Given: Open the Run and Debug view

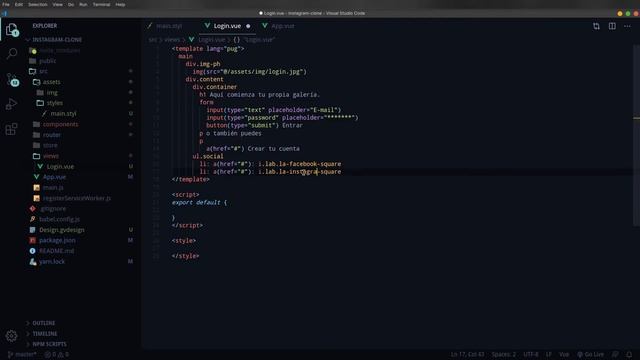Looking at the screenshot, I should point(11,104).
